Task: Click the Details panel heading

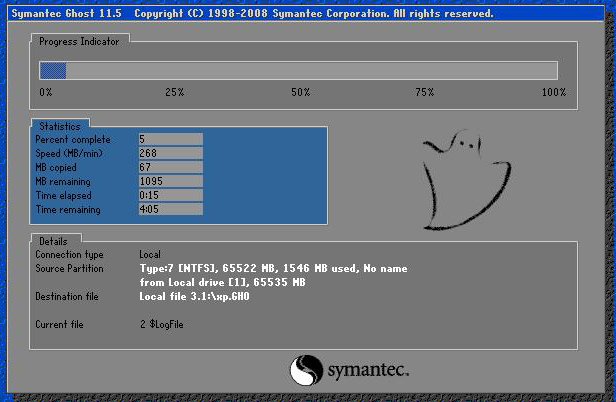Action: pos(53,241)
